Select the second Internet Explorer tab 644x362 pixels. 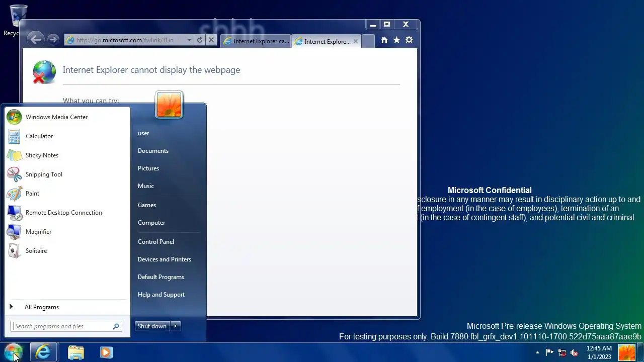pyautogui.click(x=326, y=41)
